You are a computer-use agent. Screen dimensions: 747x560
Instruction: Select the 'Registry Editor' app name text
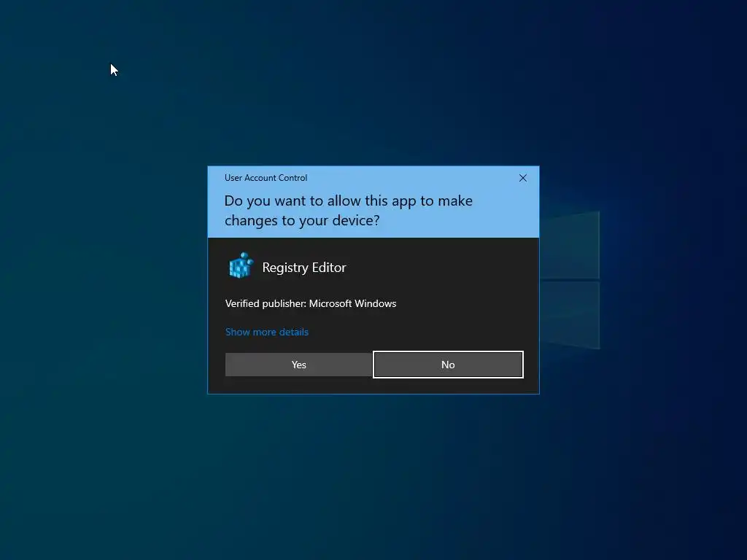[304, 268]
